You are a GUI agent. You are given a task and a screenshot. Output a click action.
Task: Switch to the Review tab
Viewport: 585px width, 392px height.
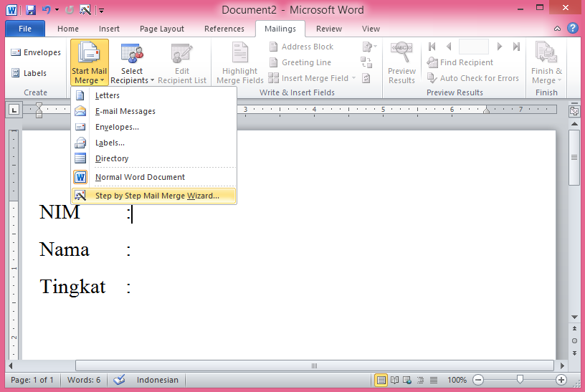coord(328,29)
